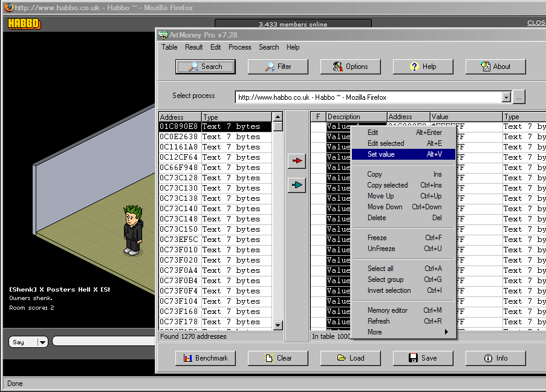Open the process browse ellipsis button

point(519,97)
